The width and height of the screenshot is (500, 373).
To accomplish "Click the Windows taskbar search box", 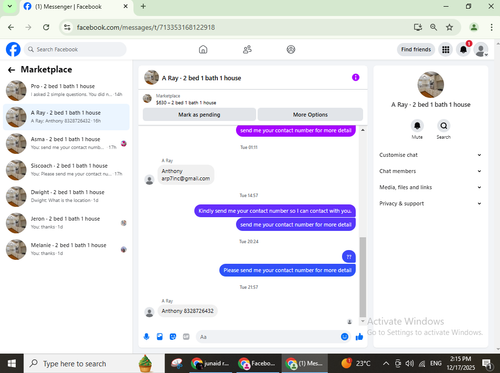I will pos(94,363).
